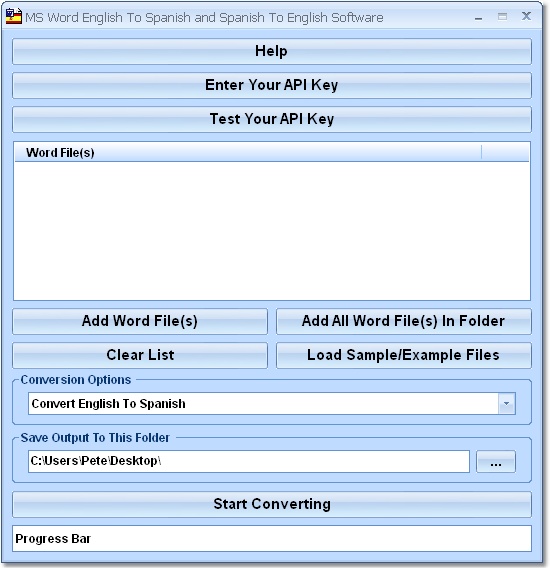Click the application icon in title bar
This screenshot has width=550, height=570.
pos(14,16)
